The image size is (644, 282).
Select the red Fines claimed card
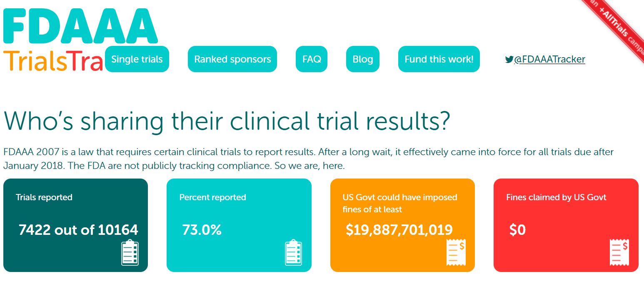click(x=566, y=225)
